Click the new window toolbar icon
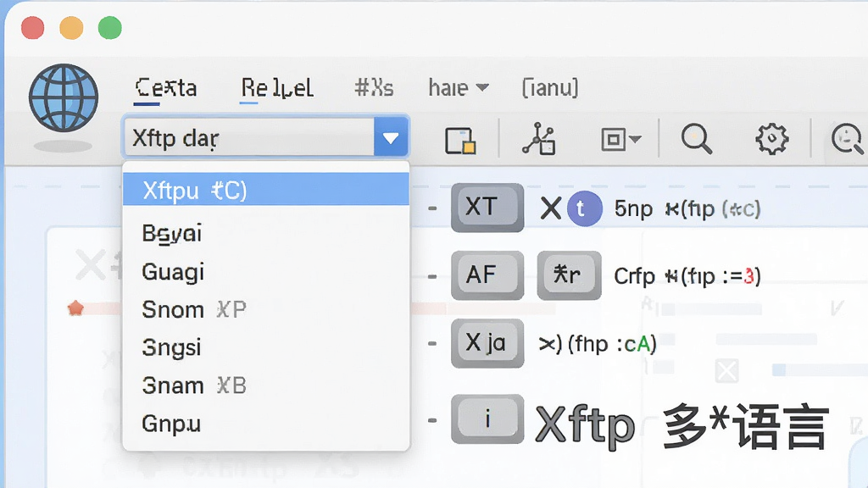The image size is (868, 488). coord(460,140)
